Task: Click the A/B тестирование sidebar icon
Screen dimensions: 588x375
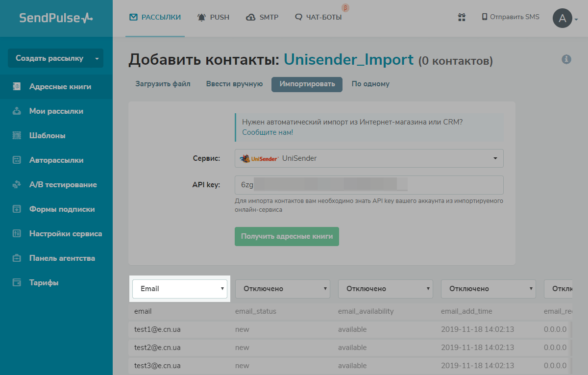Action: click(17, 185)
